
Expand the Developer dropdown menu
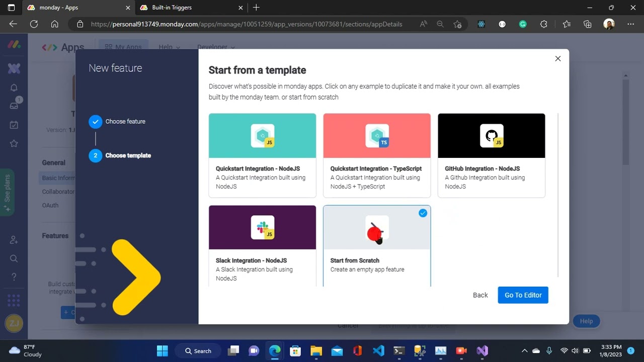click(x=216, y=47)
